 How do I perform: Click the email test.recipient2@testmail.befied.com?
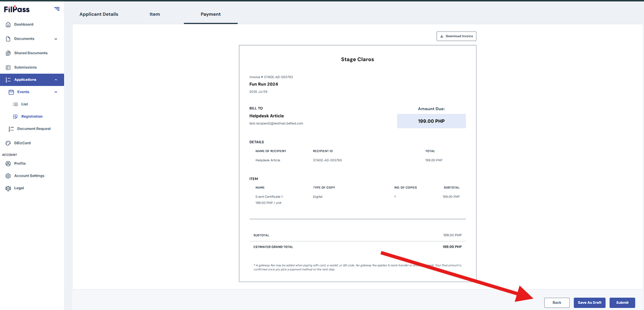[x=276, y=124]
